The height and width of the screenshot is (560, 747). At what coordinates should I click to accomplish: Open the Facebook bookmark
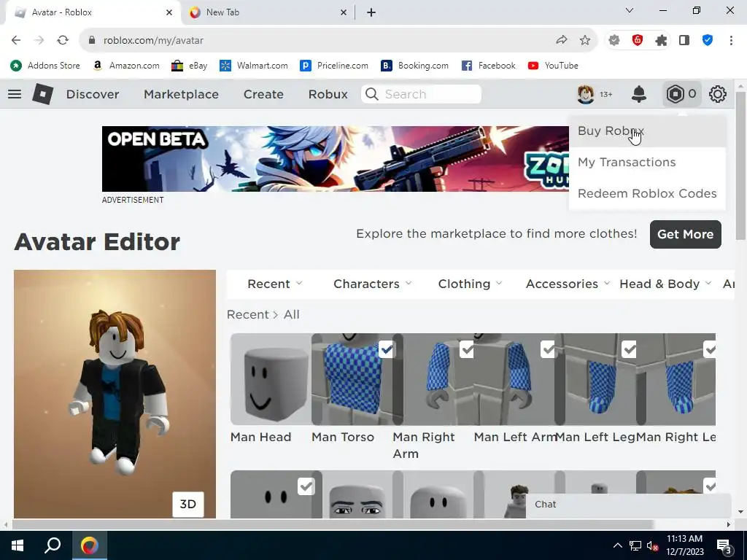488,66
